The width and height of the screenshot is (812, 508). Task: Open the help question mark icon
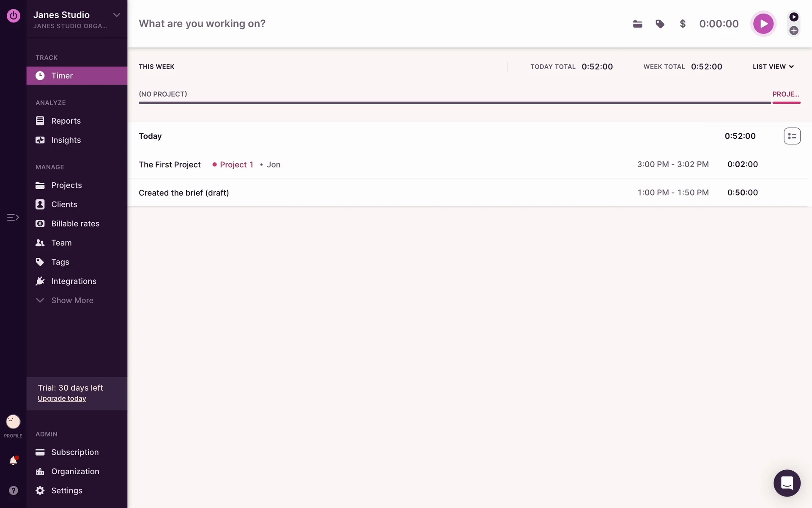click(x=13, y=490)
